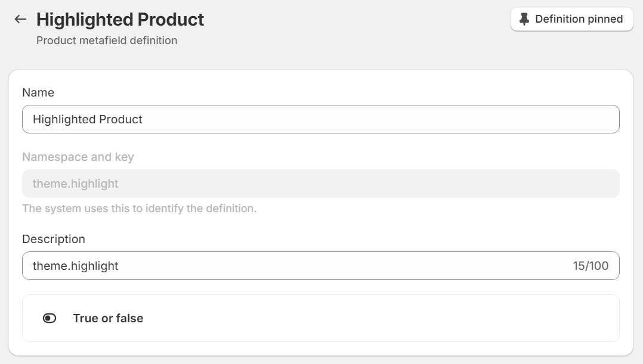643x364 pixels.
Task: Click the Namespace and key label
Action: [78, 157]
